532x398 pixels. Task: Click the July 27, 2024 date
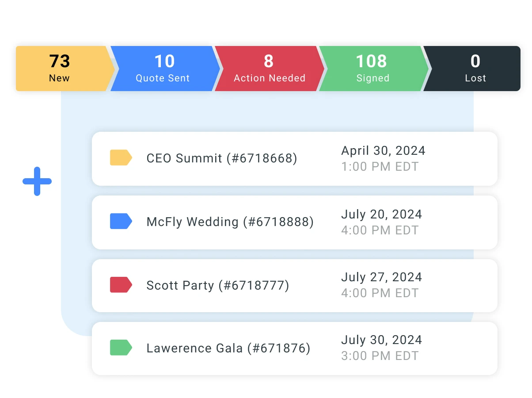click(381, 277)
